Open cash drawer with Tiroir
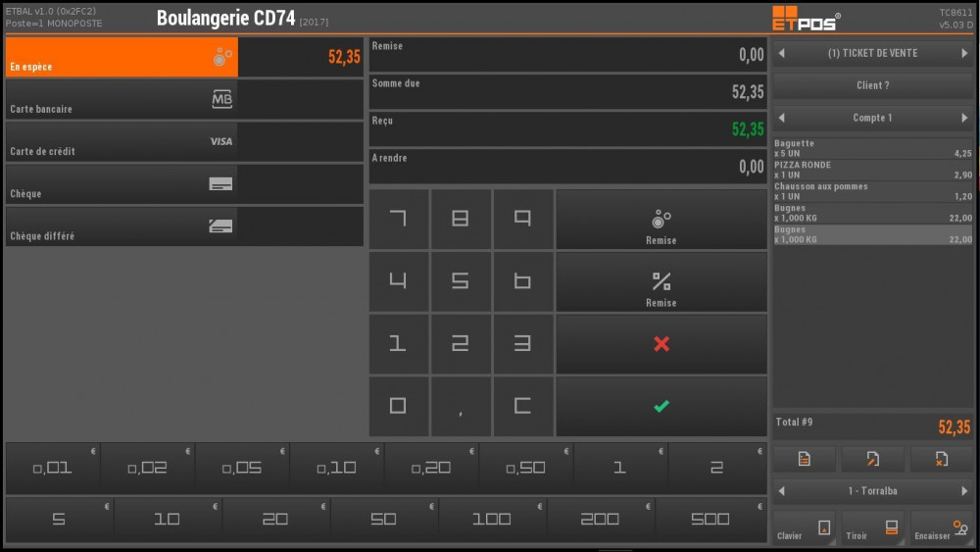 872,528
